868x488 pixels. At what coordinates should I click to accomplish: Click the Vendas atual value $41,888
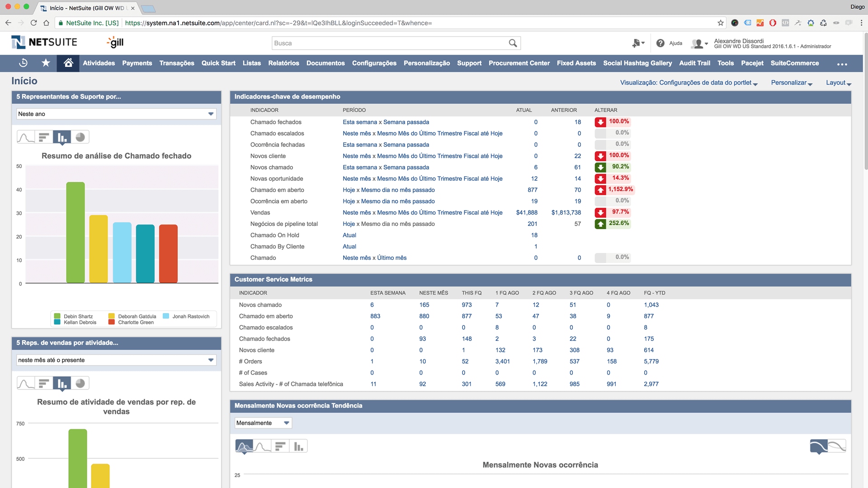(x=527, y=212)
